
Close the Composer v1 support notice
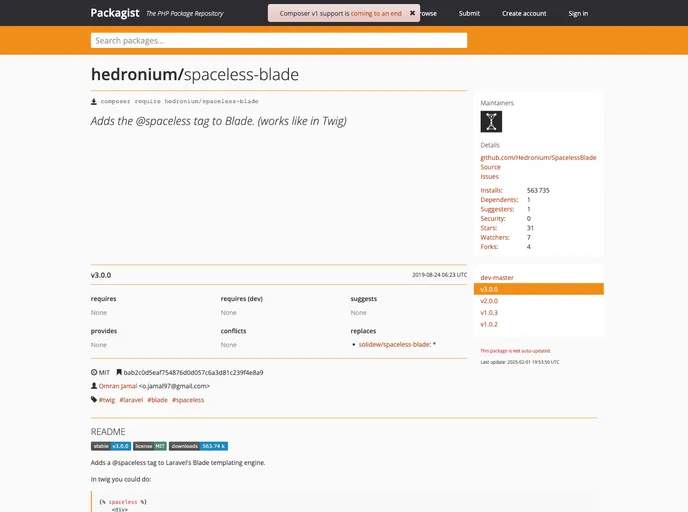(x=412, y=13)
